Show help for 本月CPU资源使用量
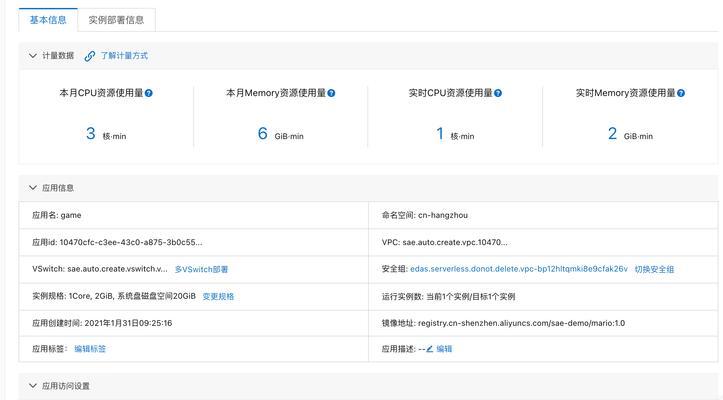 coord(148,93)
